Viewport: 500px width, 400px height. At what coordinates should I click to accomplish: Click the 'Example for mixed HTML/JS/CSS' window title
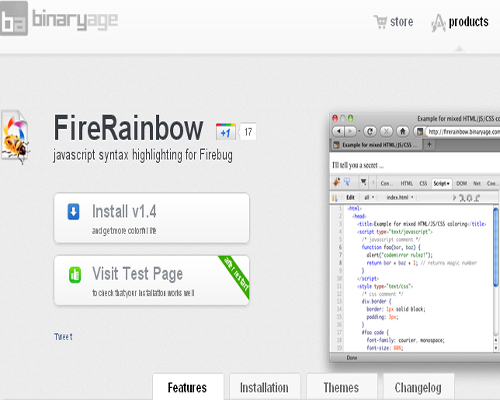click(x=459, y=119)
